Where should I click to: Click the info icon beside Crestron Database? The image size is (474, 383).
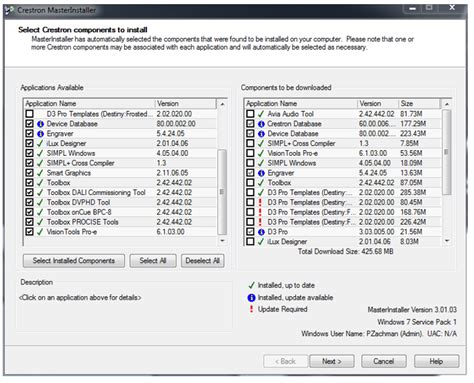(x=261, y=124)
